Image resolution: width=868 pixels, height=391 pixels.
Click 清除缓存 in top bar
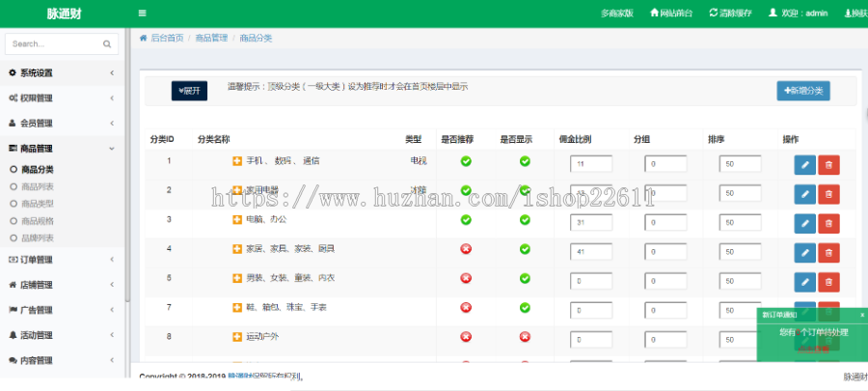click(730, 14)
